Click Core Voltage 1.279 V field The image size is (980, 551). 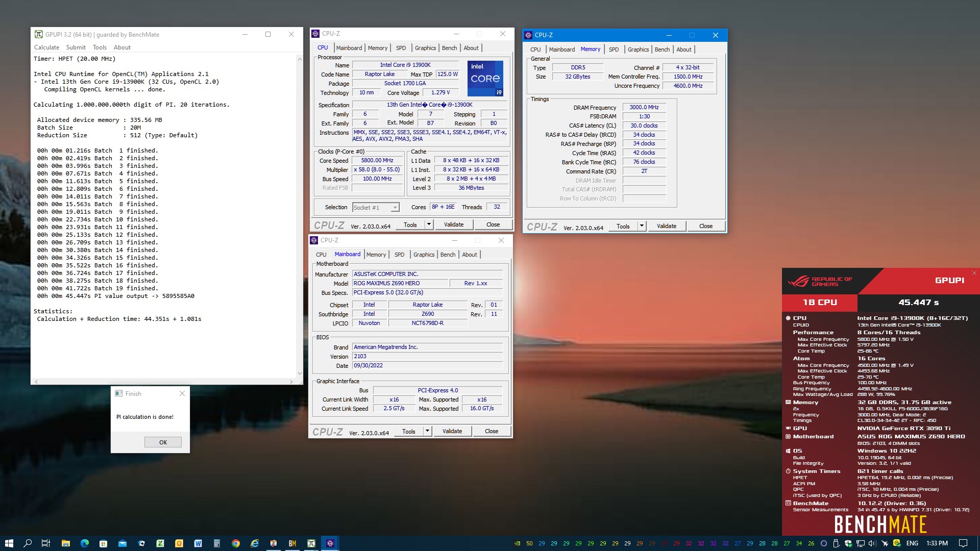tap(440, 93)
